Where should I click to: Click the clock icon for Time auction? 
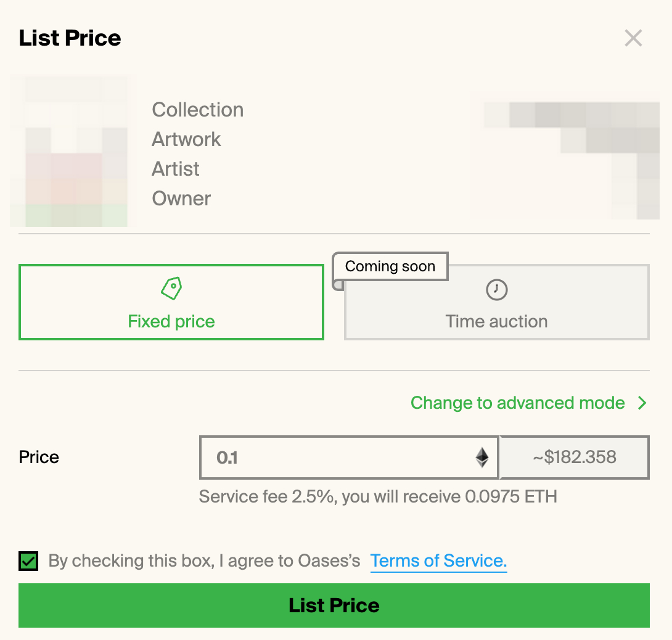coord(497,290)
